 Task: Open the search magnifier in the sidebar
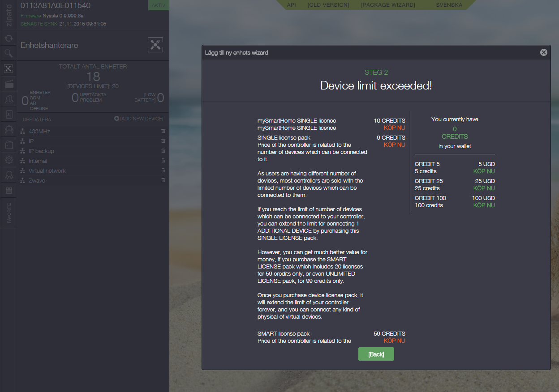tap(9, 54)
